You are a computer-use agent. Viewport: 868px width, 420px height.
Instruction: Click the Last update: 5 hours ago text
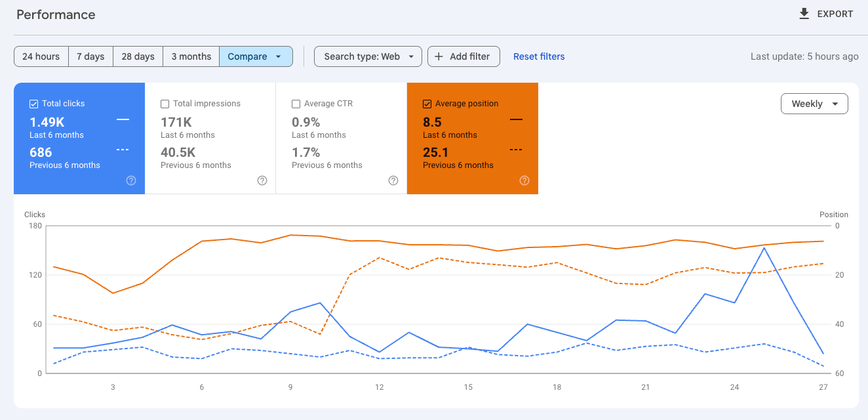point(804,56)
